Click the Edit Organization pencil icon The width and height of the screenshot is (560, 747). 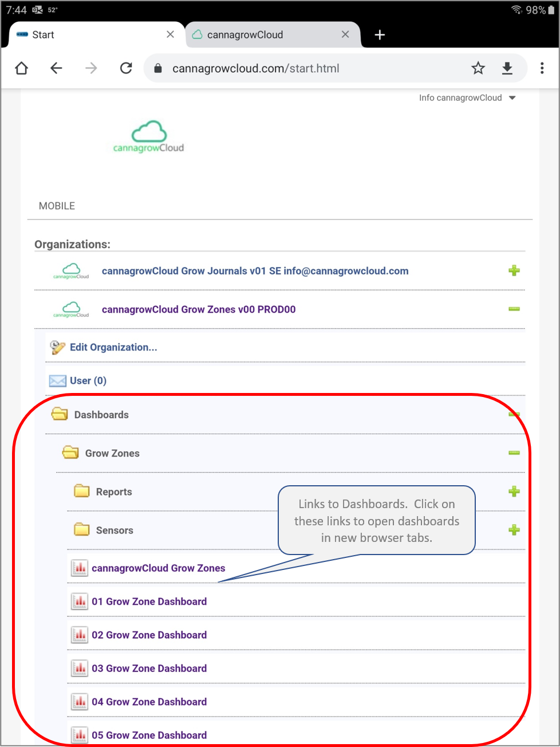click(57, 347)
